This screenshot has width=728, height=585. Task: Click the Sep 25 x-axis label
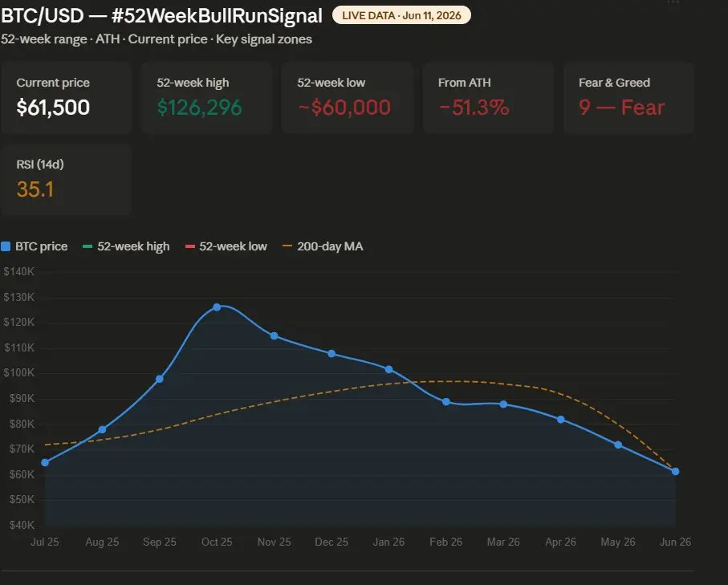point(159,542)
